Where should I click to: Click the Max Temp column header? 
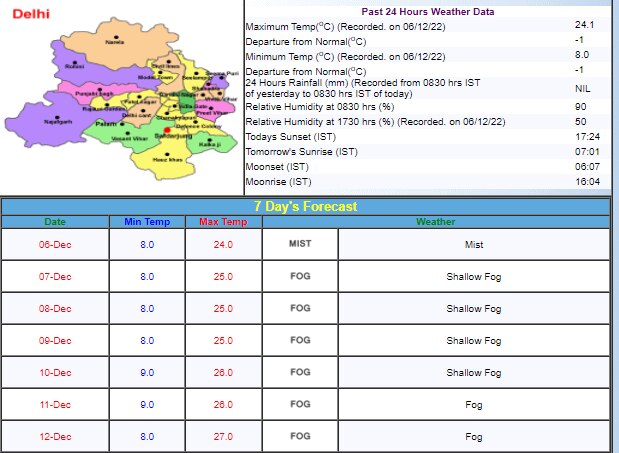coord(222,221)
